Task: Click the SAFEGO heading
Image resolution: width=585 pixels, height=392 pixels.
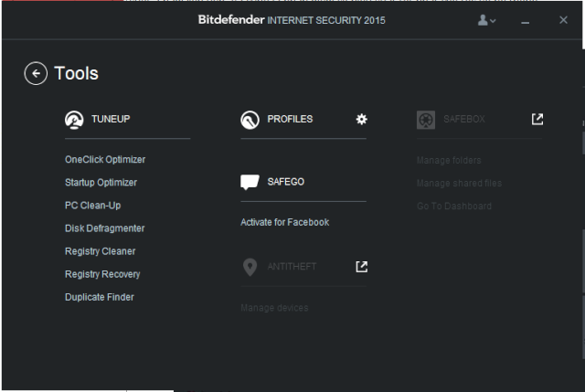Action: (x=286, y=182)
